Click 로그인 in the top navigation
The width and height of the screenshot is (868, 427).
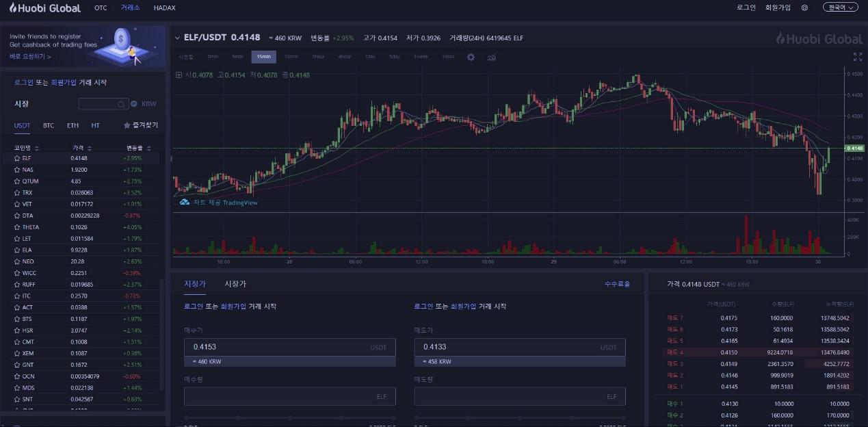click(746, 8)
